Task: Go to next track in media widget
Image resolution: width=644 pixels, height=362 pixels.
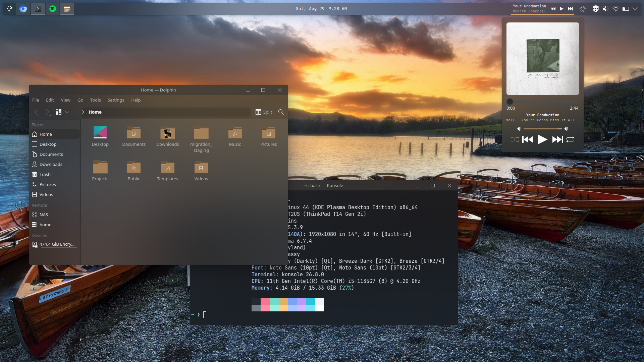Action: (x=557, y=139)
